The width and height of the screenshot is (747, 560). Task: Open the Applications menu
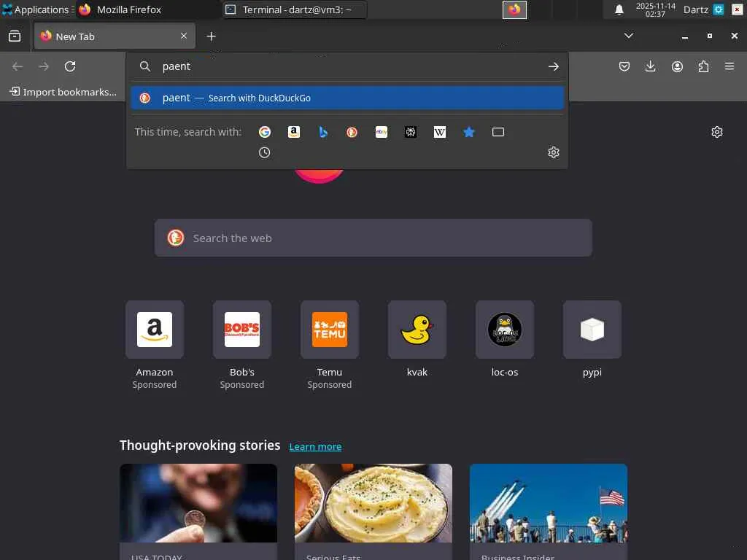37,9
